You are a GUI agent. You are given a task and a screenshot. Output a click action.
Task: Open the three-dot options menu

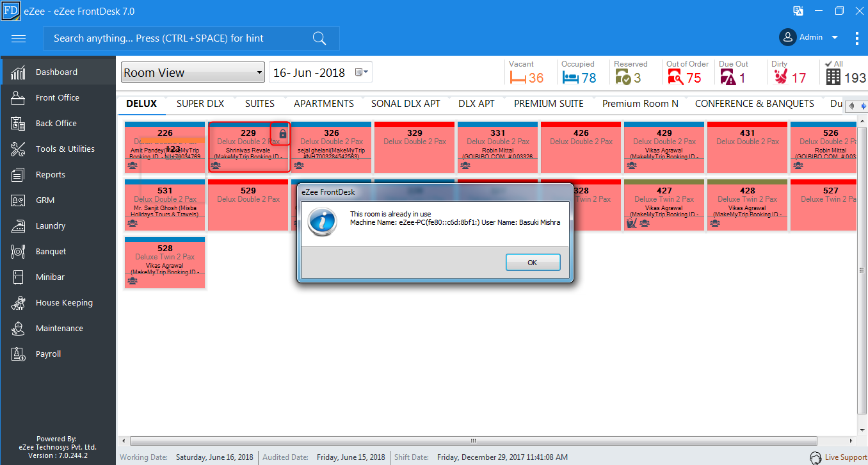(x=857, y=38)
